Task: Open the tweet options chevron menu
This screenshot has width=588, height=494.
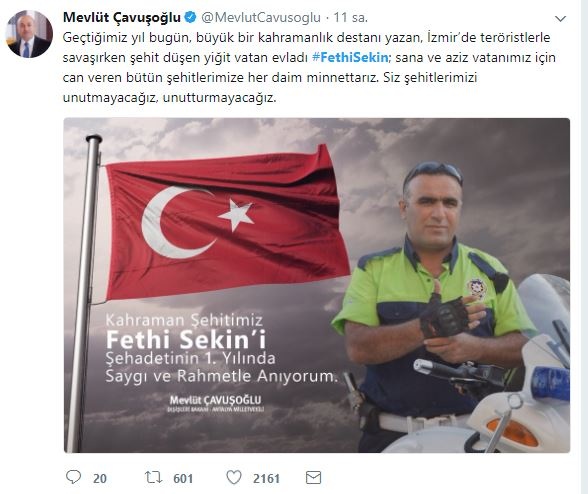Action: click(x=560, y=18)
